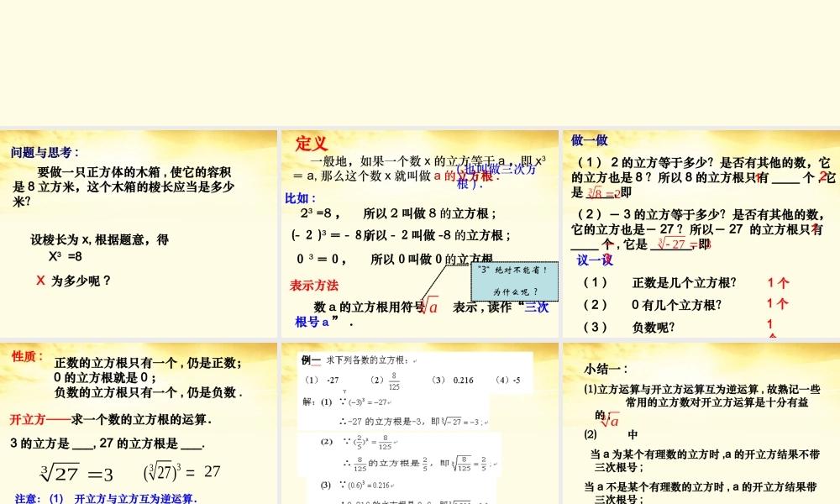Open the 定义 cube root slide thumbnail

[x=420, y=234]
